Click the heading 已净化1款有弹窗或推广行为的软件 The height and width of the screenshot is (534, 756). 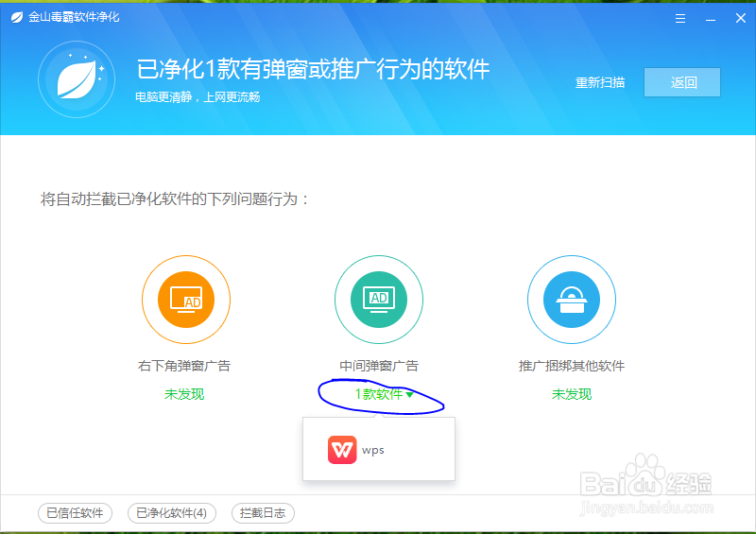313,69
